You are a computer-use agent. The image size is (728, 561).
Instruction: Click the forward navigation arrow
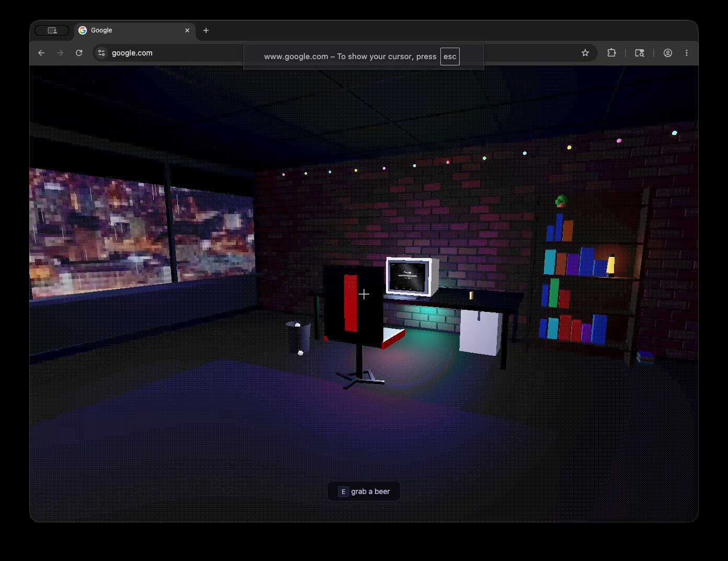pos(60,53)
